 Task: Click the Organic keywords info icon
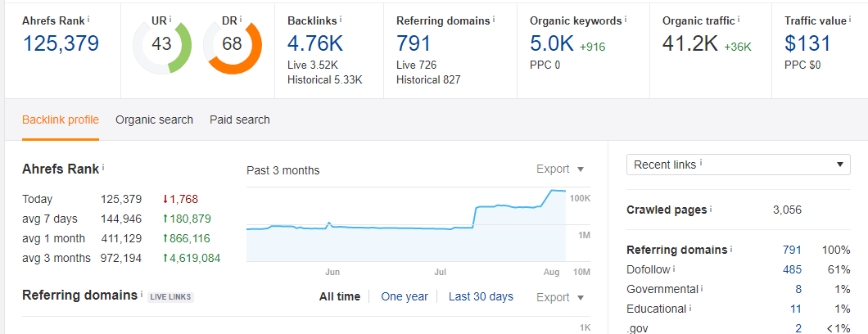pos(625,18)
